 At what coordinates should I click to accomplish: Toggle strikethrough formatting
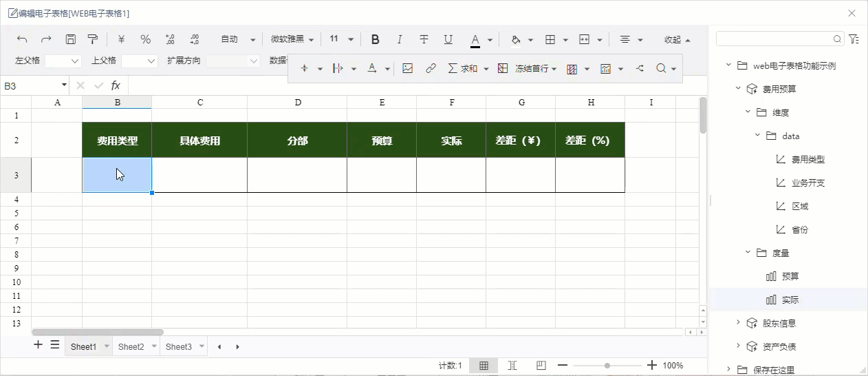pos(424,39)
